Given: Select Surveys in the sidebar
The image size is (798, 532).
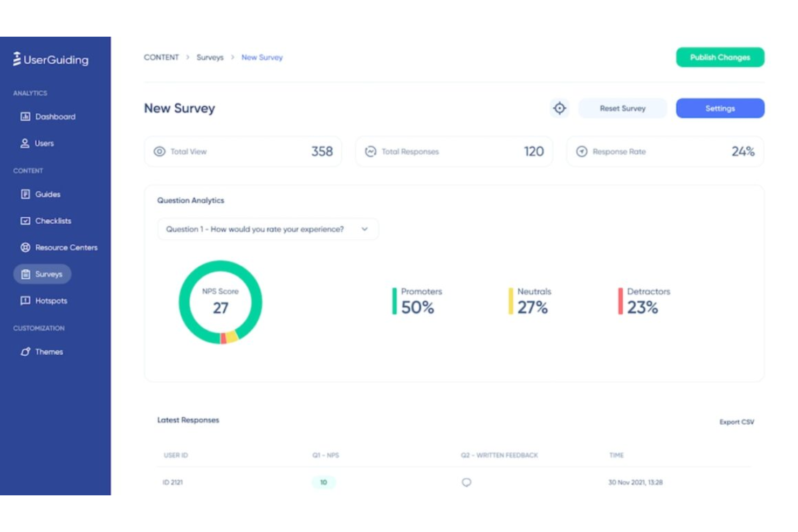Looking at the screenshot, I should coord(42,274).
